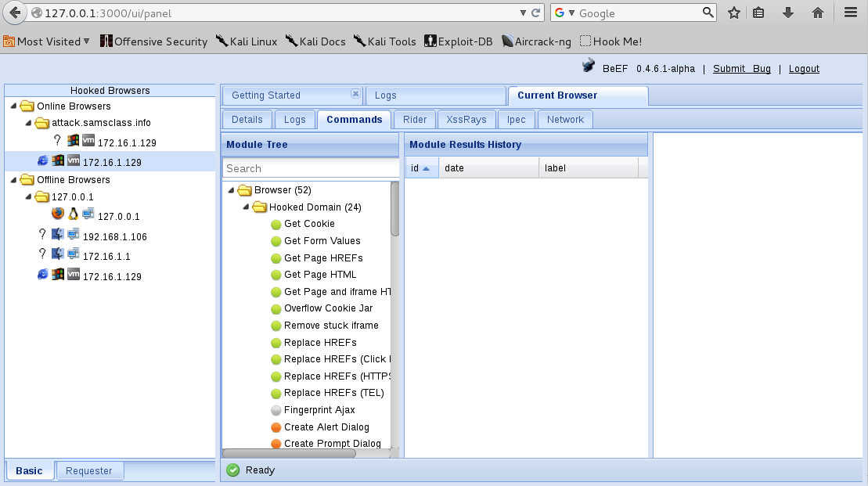Select the Get Page HTML module
This screenshot has height=486, width=868.
(x=320, y=275)
